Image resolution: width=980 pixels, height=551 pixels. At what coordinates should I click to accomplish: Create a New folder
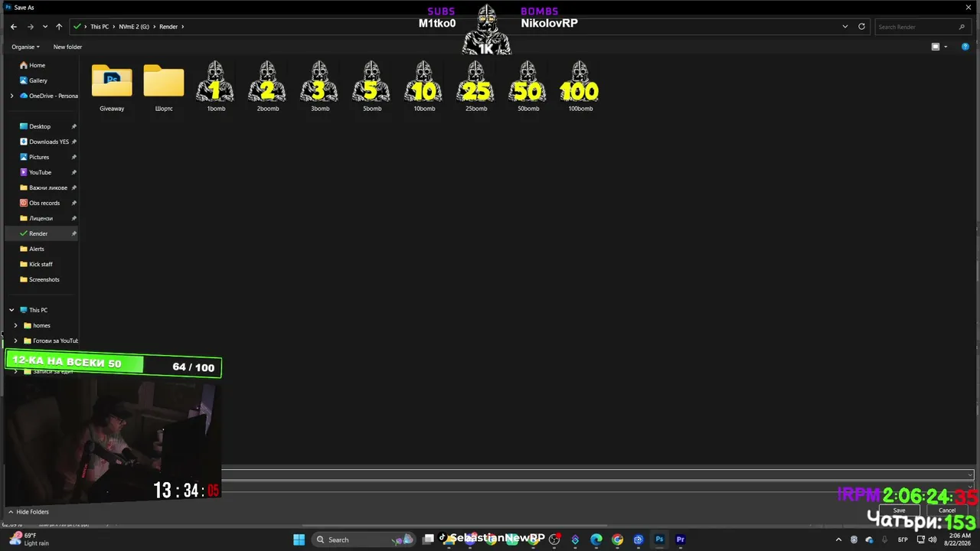point(67,47)
